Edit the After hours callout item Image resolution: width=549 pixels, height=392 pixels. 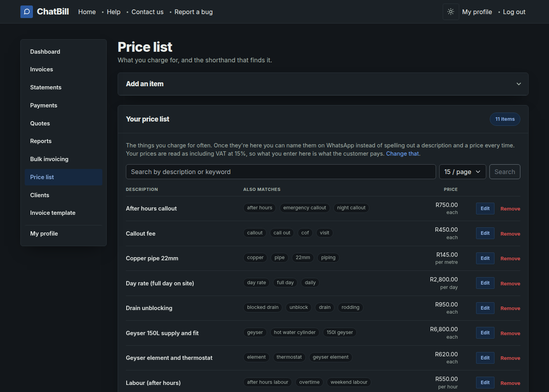[x=485, y=209]
